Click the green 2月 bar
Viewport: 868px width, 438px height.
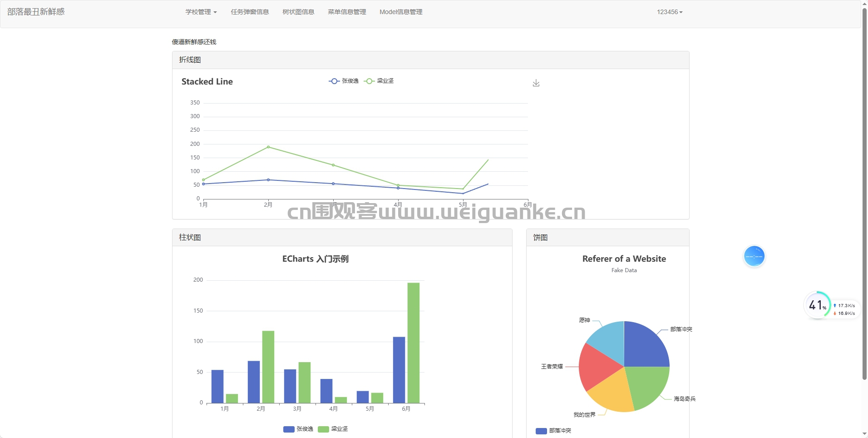tap(268, 367)
